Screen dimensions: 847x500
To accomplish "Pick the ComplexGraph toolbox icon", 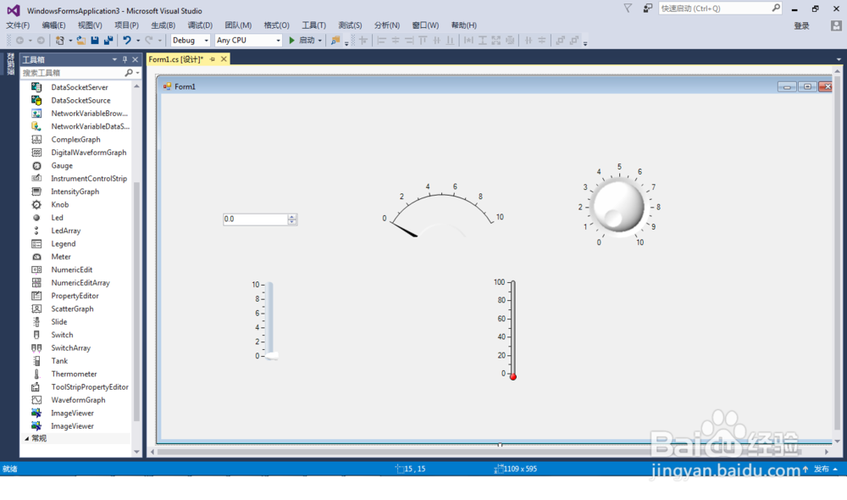I will coord(36,139).
